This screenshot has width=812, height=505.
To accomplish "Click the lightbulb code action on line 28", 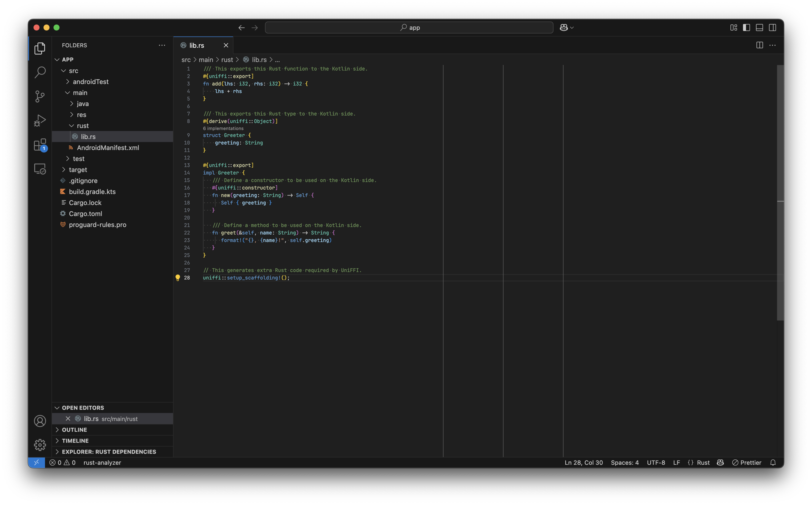I will coord(178,277).
